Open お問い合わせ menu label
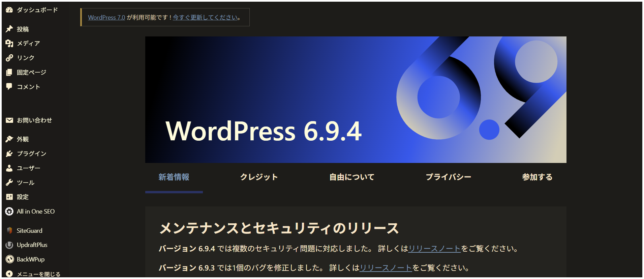 tap(34, 120)
